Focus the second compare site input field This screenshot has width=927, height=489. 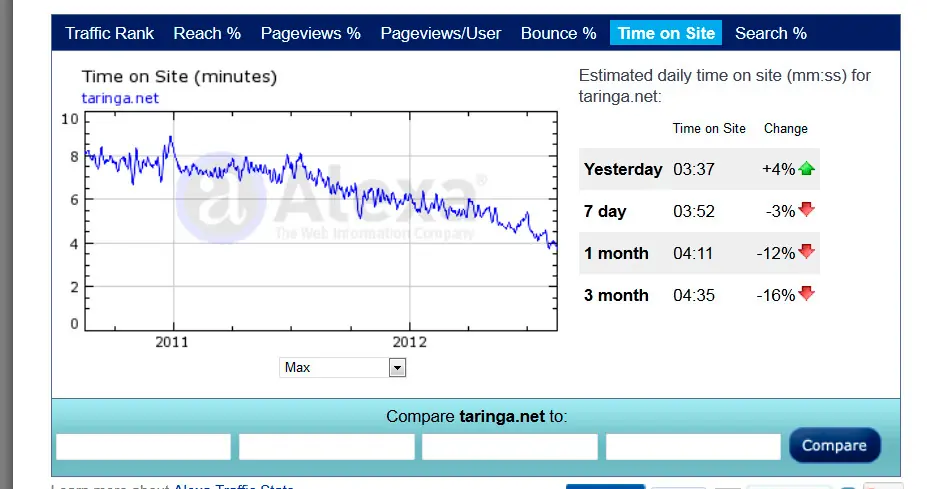(326, 446)
